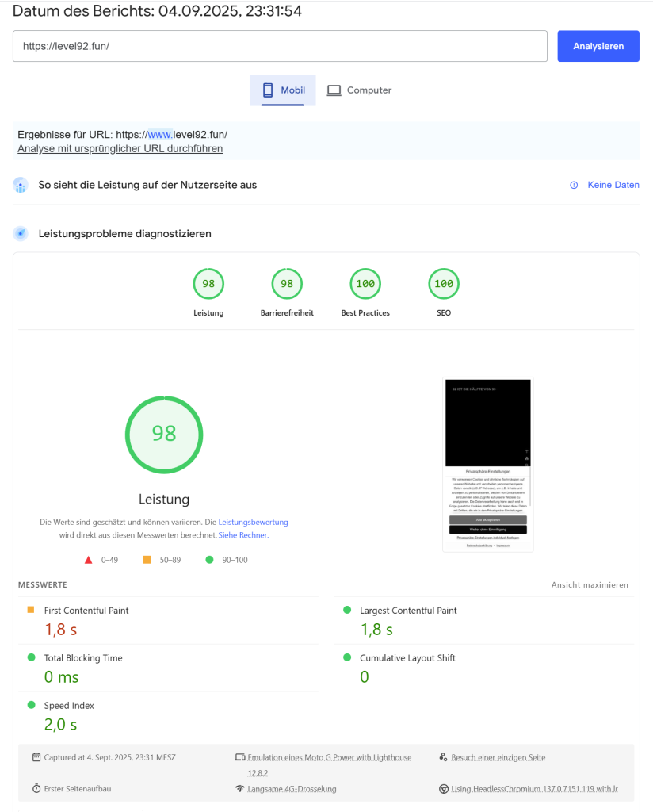This screenshot has height=812, width=653.
Task: Click 'Besuch einer einzigen Seite' text
Action: click(x=498, y=757)
